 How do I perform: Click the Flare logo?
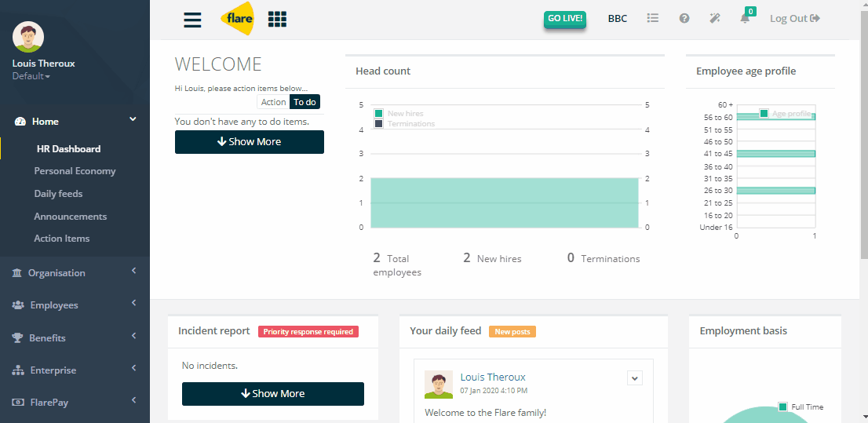(238, 18)
